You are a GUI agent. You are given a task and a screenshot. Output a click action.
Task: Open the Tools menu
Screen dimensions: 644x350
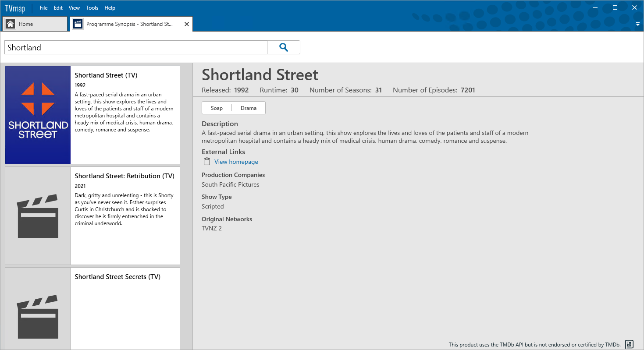pyautogui.click(x=92, y=8)
